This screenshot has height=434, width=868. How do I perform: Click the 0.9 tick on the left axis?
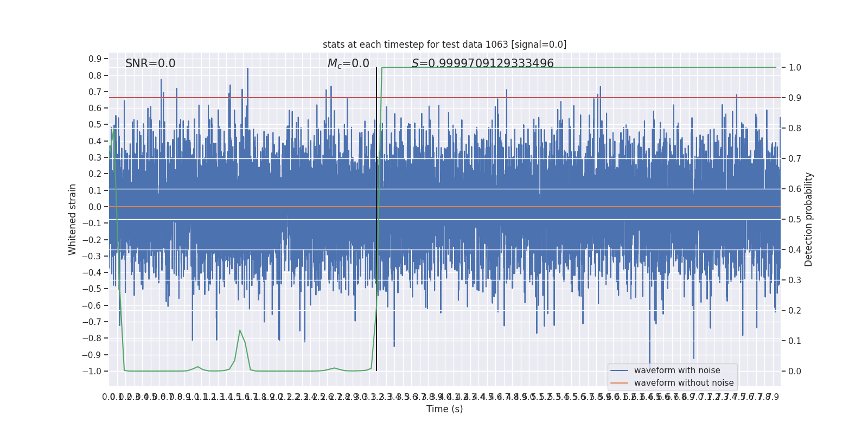pos(95,59)
